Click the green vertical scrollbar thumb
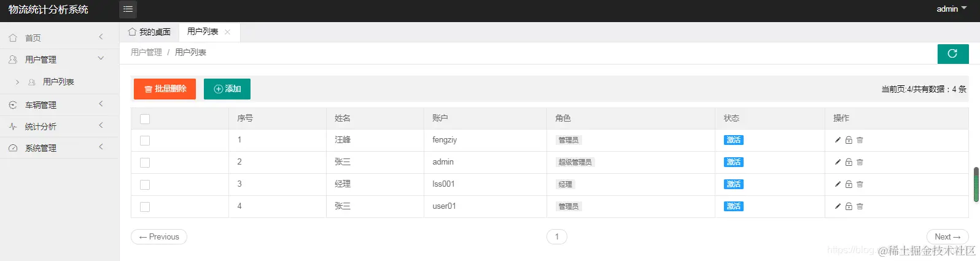Image resolution: width=980 pixels, height=261 pixels. tap(976, 184)
